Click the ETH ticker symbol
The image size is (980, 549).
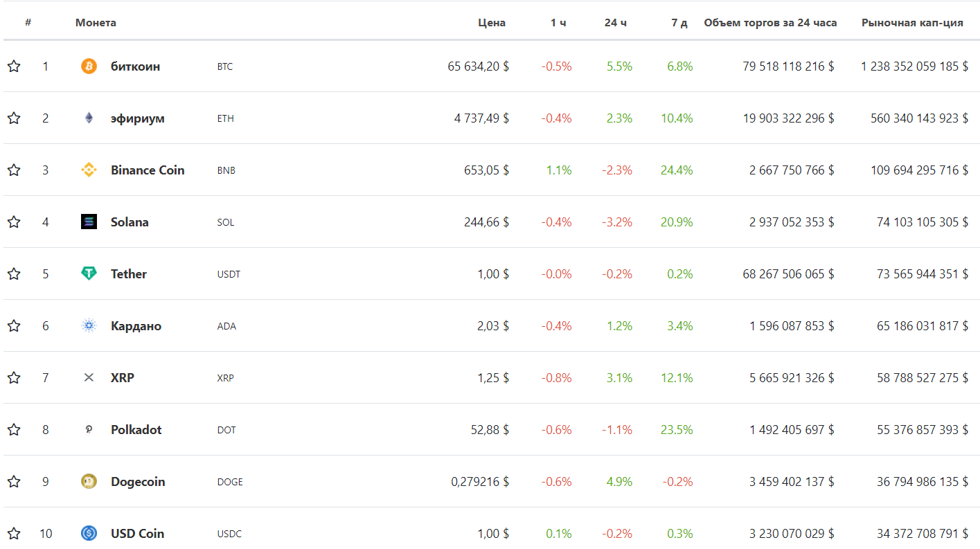pyautogui.click(x=226, y=119)
